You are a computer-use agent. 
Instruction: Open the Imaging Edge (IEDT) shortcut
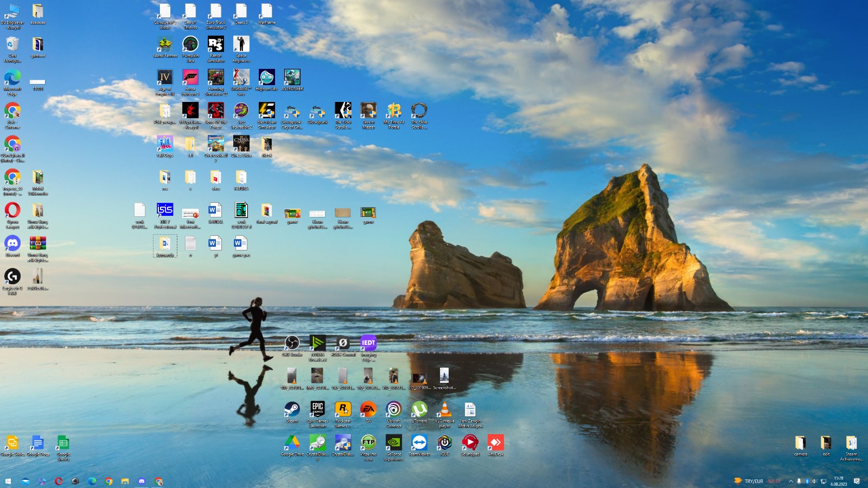[368, 348]
